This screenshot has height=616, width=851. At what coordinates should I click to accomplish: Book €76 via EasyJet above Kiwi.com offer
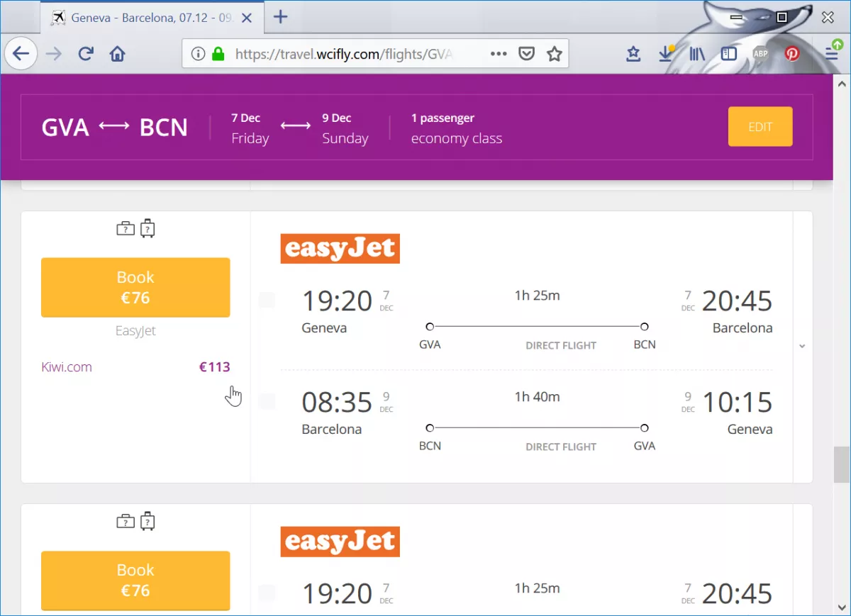(135, 287)
